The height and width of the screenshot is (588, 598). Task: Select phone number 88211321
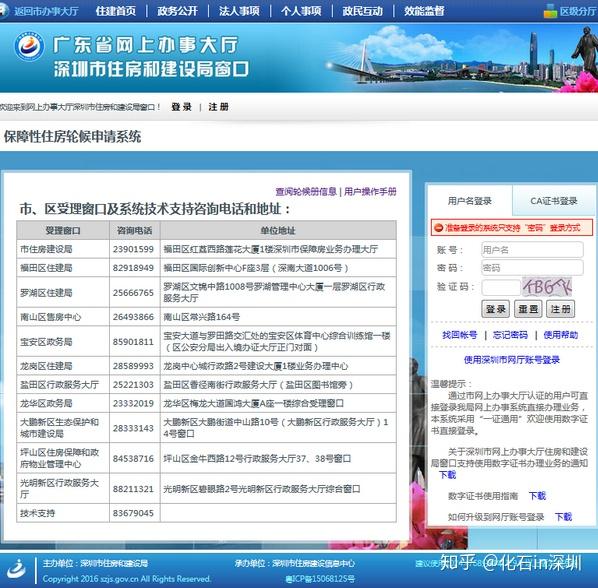tap(133, 488)
